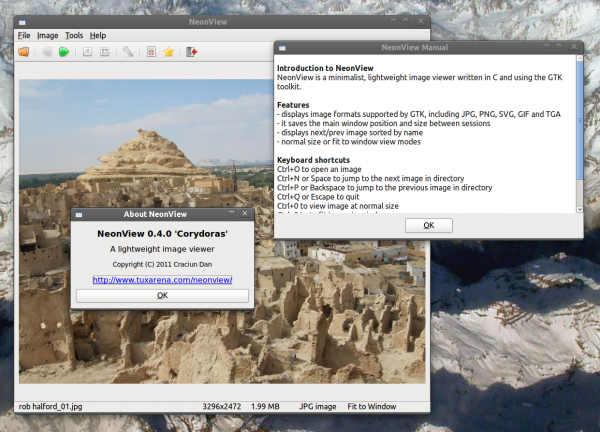Click the Keyboard shortcuts heading in the manual
Image resolution: width=600 pixels, height=432 pixels.
[313, 160]
